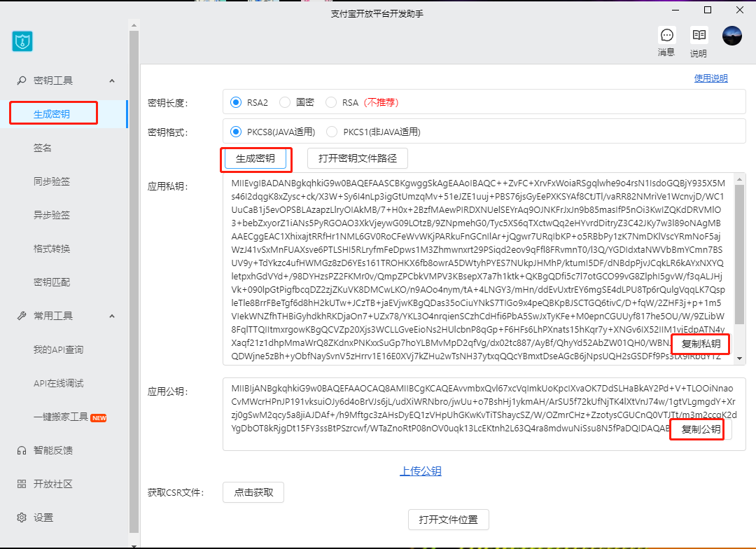
Task: Open the 使用说明 link
Action: coord(710,78)
